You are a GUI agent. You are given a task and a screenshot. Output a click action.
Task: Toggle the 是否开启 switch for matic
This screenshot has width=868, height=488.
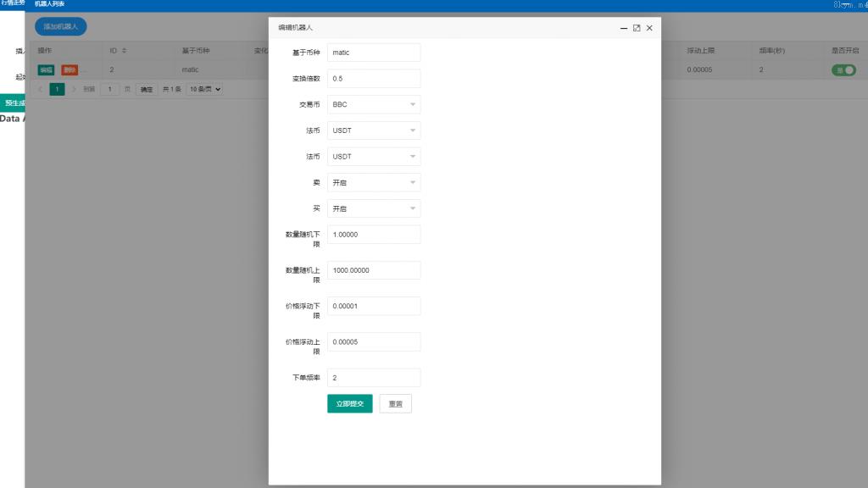point(844,70)
